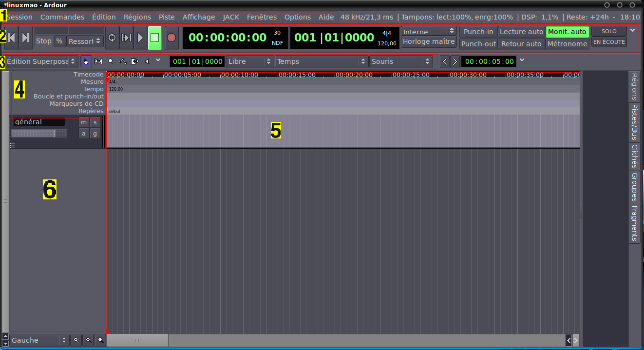Start playback with Play triangle

pyautogui.click(x=140, y=38)
